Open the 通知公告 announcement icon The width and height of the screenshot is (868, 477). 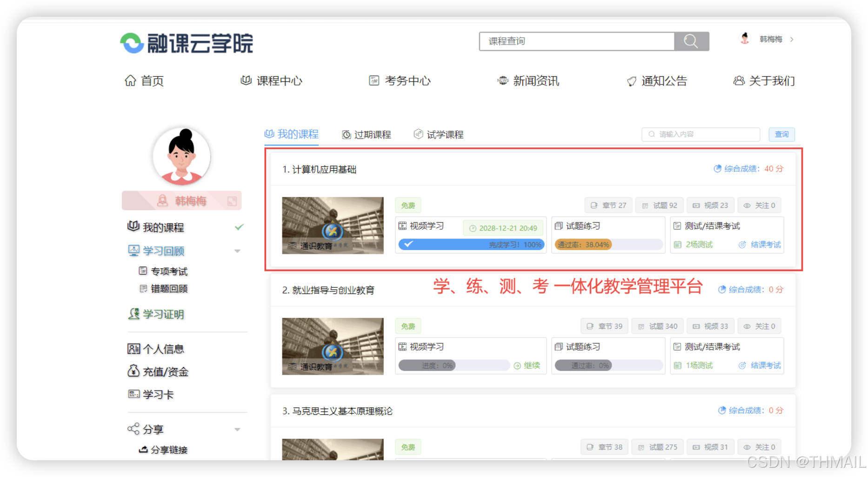click(x=631, y=80)
